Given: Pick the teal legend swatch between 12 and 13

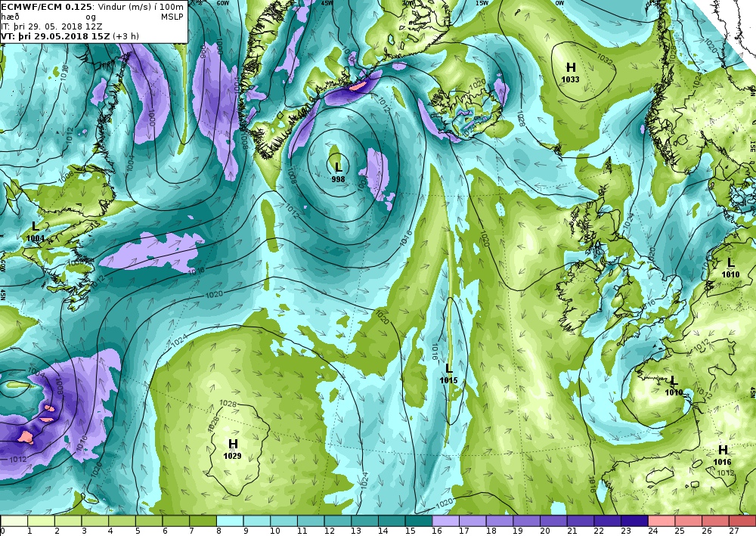Looking at the screenshot, I should [x=338, y=521].
